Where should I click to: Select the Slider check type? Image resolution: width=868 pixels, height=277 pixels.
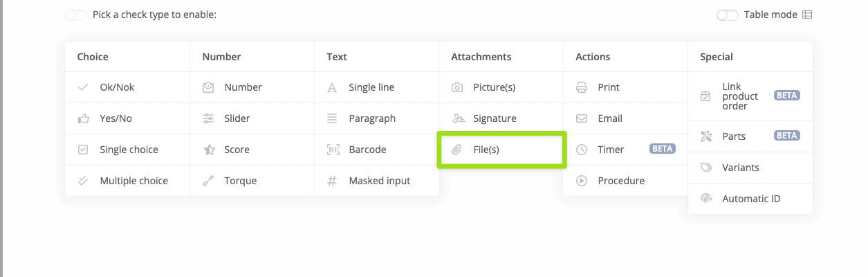(x=237, y=118)
